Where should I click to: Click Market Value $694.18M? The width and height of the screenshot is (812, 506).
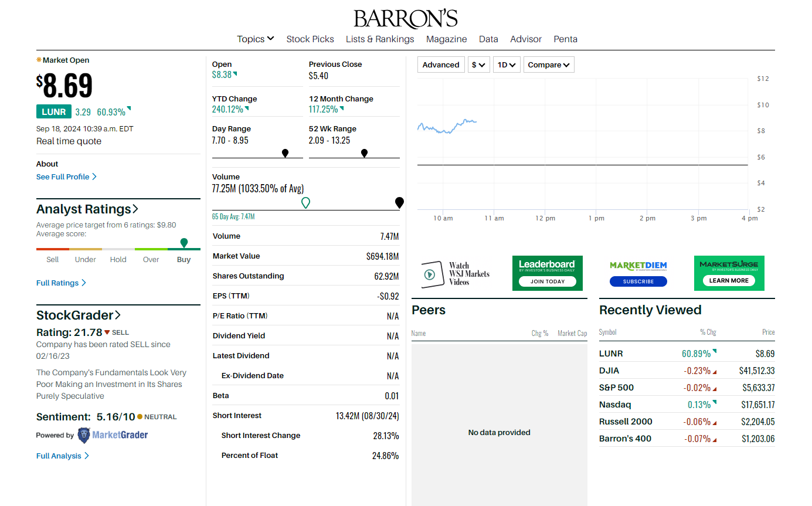point(382,256)
